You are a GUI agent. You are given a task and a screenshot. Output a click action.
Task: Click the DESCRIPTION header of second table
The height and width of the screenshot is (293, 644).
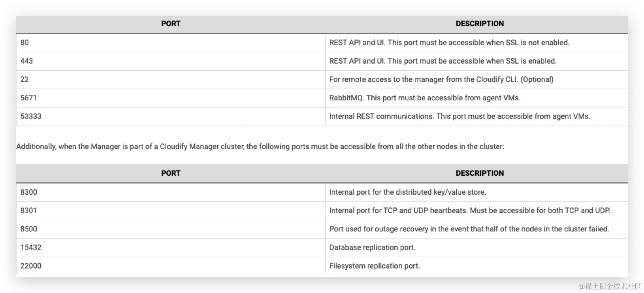tap(480, 173)
